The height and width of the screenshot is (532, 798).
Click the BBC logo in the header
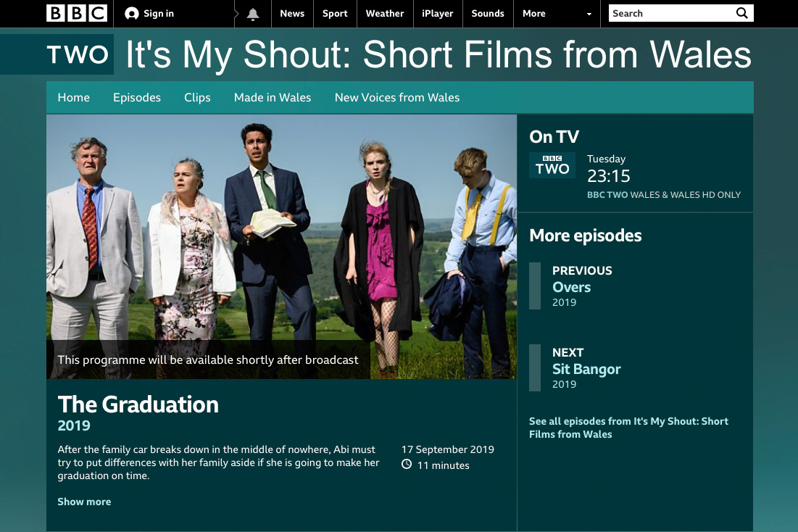point(77,13)
